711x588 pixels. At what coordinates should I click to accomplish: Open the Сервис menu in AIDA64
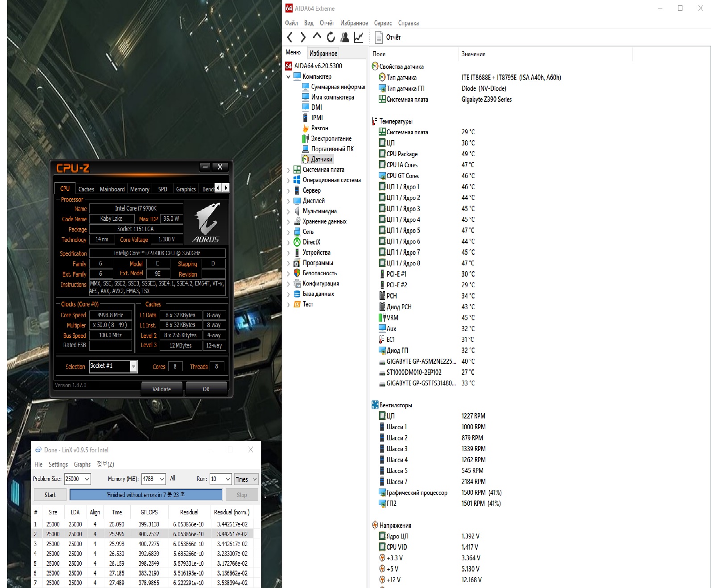pyautogui.click(x=383, y=23)
